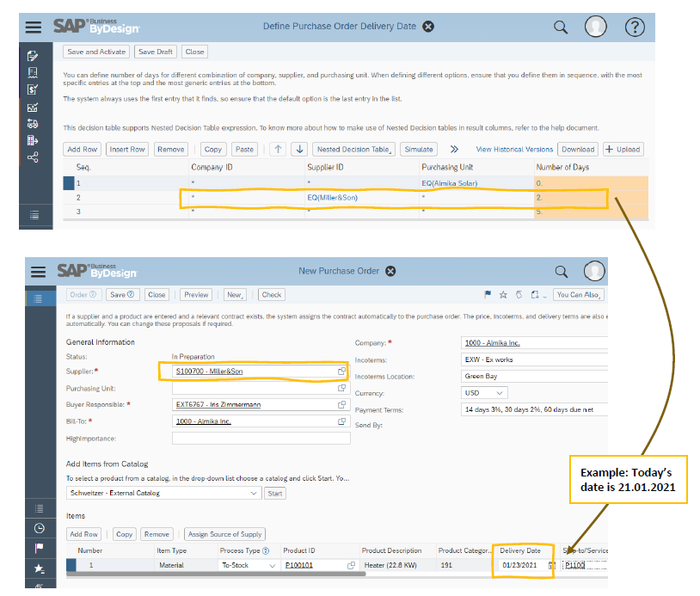Open user avatar in New Purchase Order header
This screenshot has height=596, width=700.
point(594,271)
